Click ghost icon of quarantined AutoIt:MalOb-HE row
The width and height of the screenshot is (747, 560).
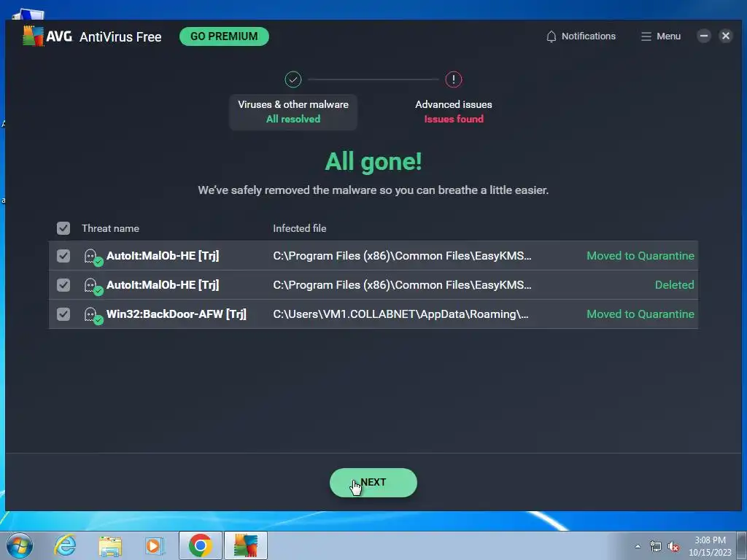(x=93, y=257)
